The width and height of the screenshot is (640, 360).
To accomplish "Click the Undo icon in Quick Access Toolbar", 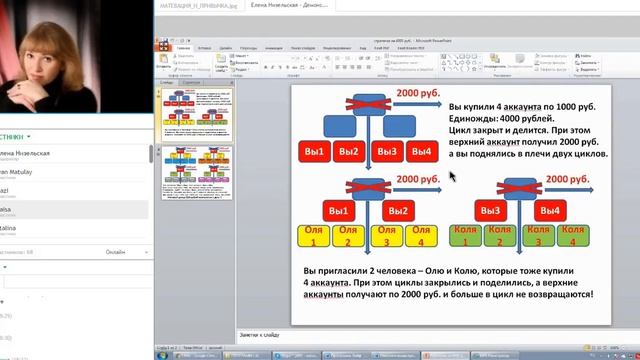I will click(172, 41).
